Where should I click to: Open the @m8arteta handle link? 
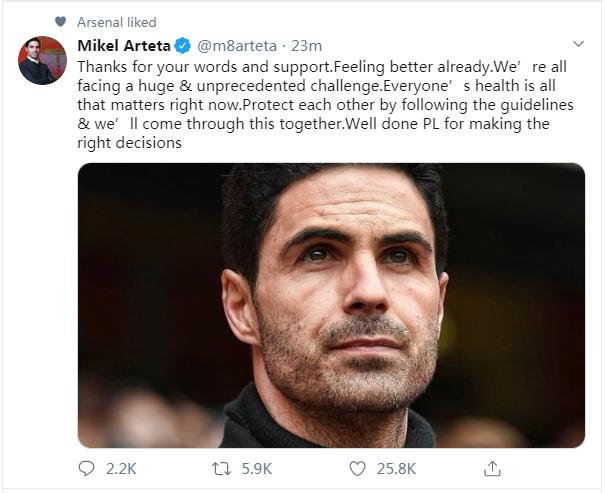click(237, 45)
